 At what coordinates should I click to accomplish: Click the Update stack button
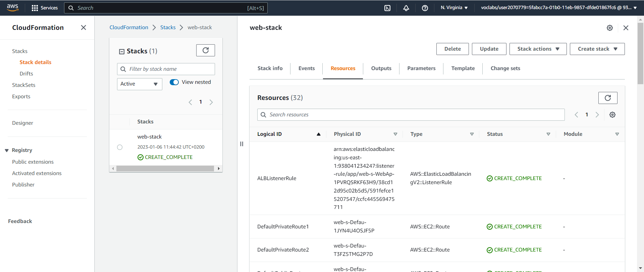489,49
